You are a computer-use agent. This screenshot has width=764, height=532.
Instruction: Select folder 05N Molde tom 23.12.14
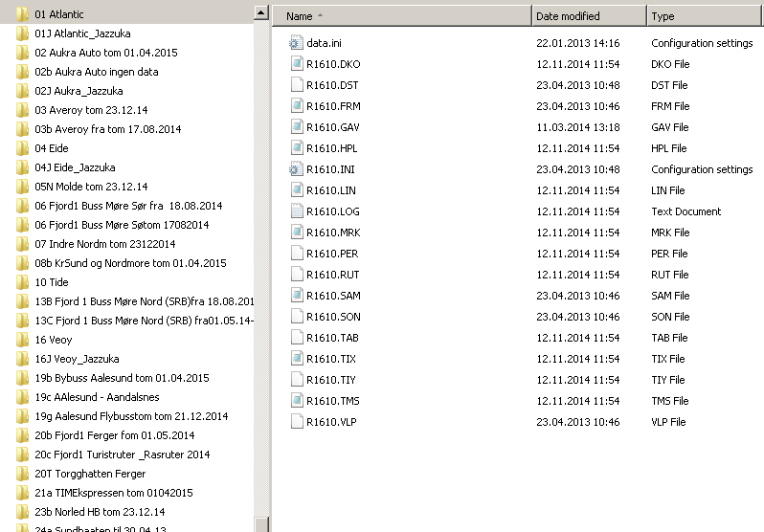(x=91, y=187)
